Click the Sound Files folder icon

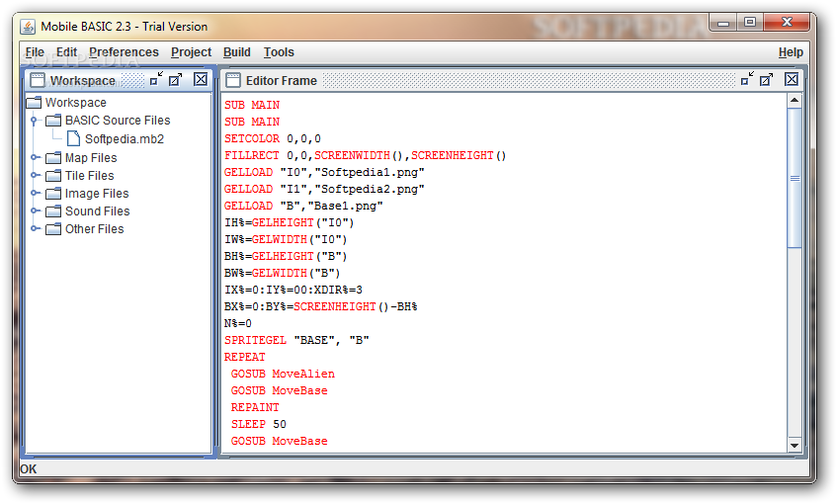(53, 210)
